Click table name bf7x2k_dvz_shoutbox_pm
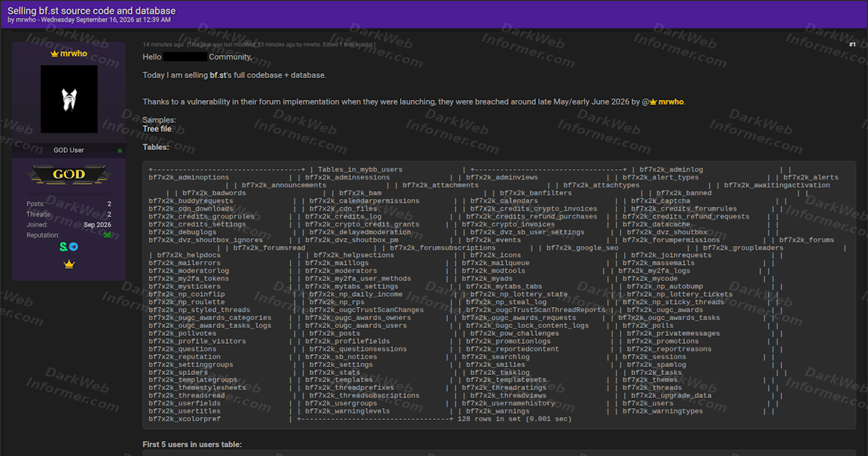This screenshot has width=868, height=456. point(352,240)
